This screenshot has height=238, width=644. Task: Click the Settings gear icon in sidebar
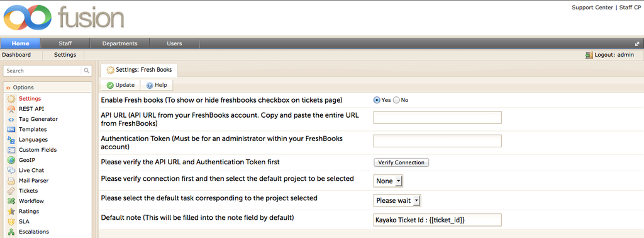pos(11,99)
